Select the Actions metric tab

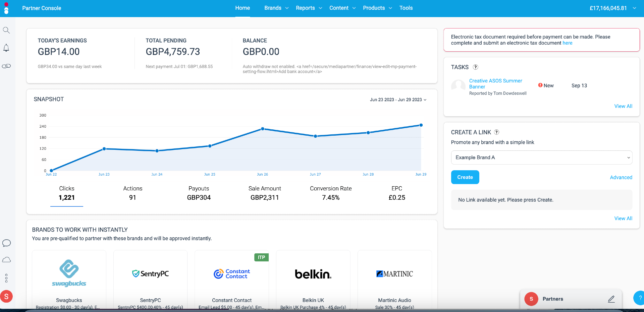[133, 193]
